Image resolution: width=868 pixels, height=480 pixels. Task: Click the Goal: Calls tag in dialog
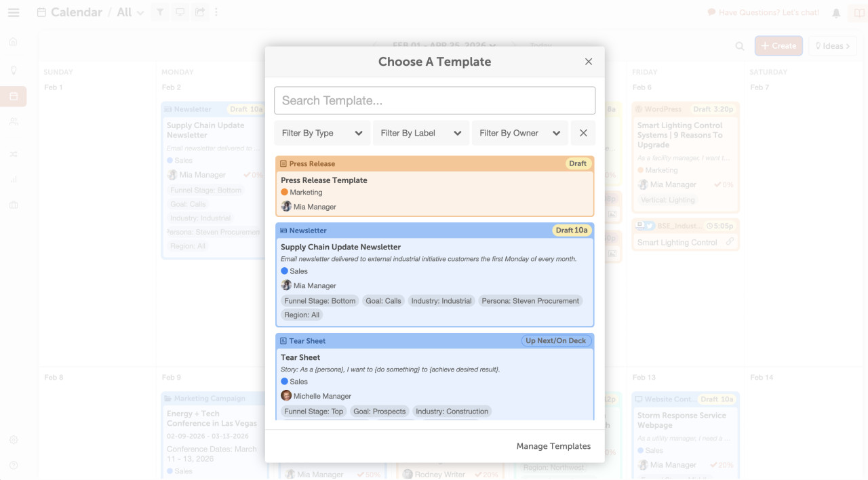pos(384,301)
